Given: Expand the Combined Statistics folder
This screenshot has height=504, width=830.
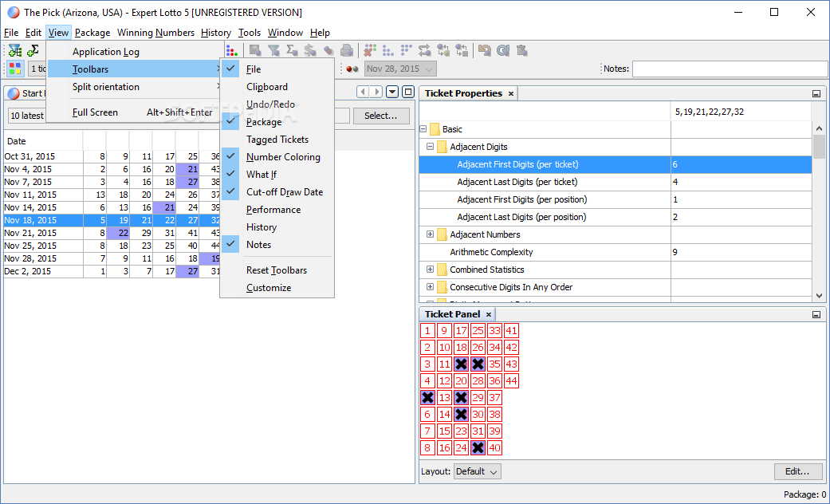Looking at the screenshot, I should pyautogui.click(x=431, y=270).
